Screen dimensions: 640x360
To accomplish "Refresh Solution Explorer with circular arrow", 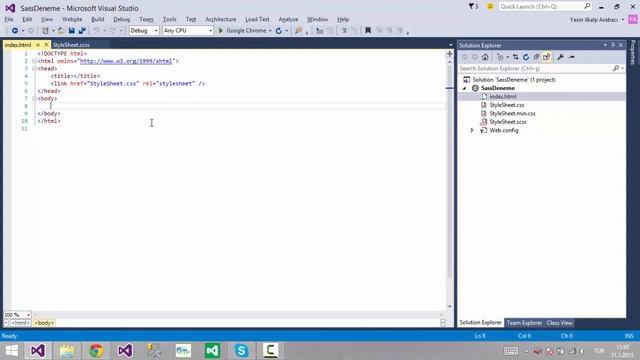I will pos(526,57).
